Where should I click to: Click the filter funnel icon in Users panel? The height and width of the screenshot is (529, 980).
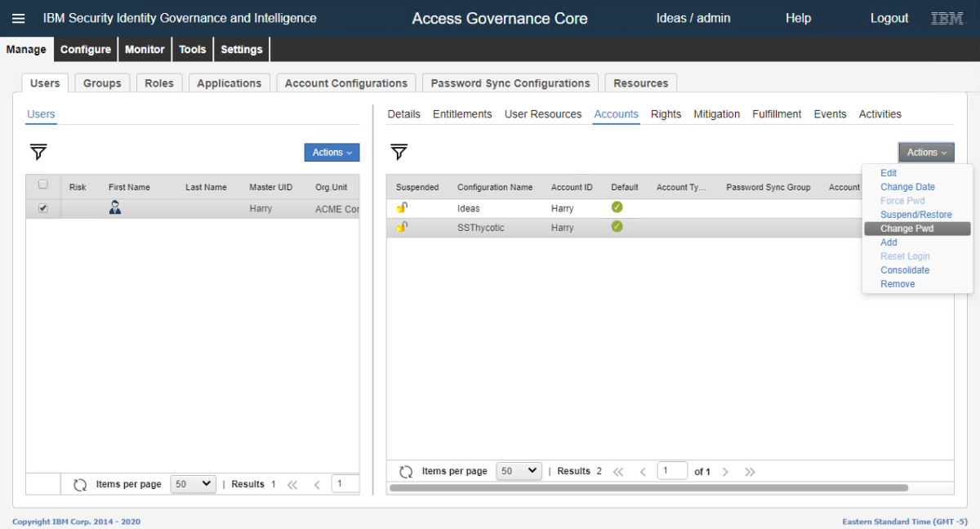point(38,152)
